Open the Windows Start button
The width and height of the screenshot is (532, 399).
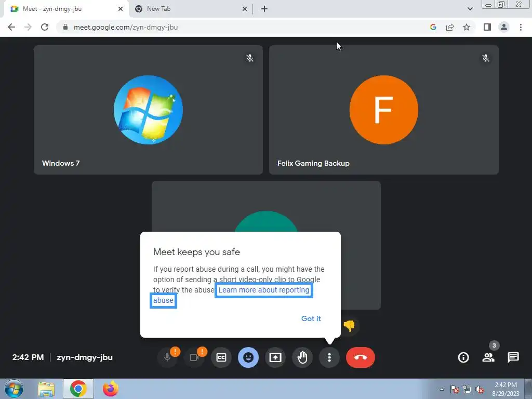14,389
